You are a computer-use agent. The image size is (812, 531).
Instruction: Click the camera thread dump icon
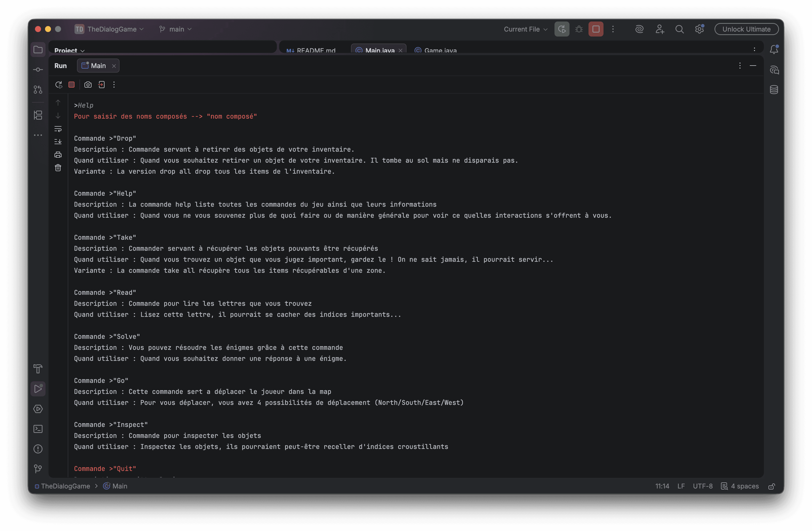point(88,85)
